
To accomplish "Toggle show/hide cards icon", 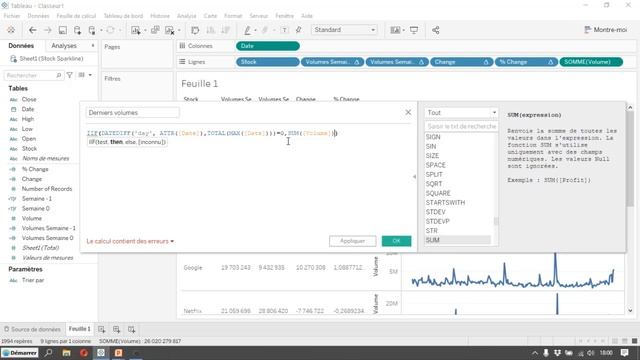I will pyautogui.click(x=395, y=30).
